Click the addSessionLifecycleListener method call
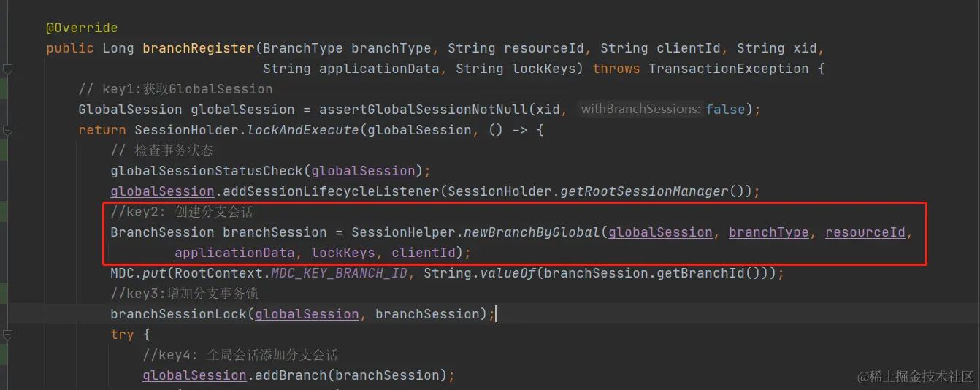The image size is (980, 390). pyautogui.click(x=331, y=191)
